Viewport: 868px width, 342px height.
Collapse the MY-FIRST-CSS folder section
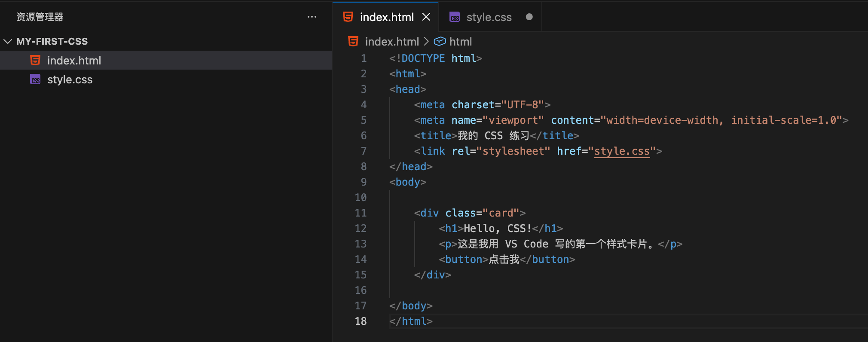(x=8, y=42)
